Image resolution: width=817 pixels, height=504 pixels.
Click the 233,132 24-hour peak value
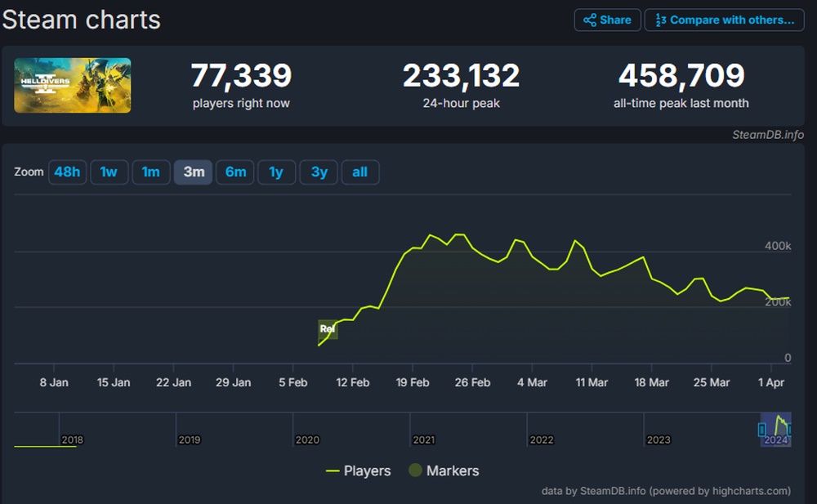[461, 76]
